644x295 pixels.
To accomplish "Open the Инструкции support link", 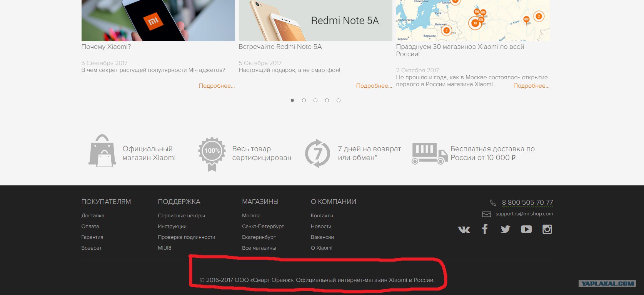I will [x=172, y=227].
